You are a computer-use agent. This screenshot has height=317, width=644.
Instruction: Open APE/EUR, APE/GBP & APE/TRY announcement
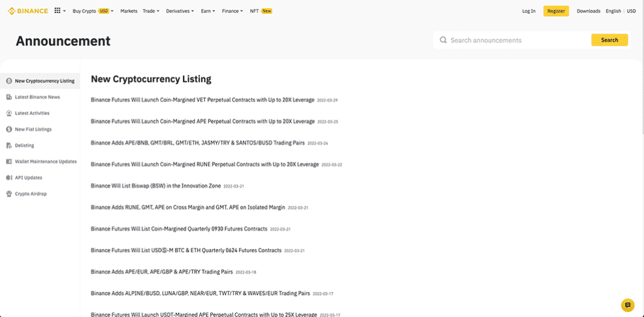[x=162, y=272]
